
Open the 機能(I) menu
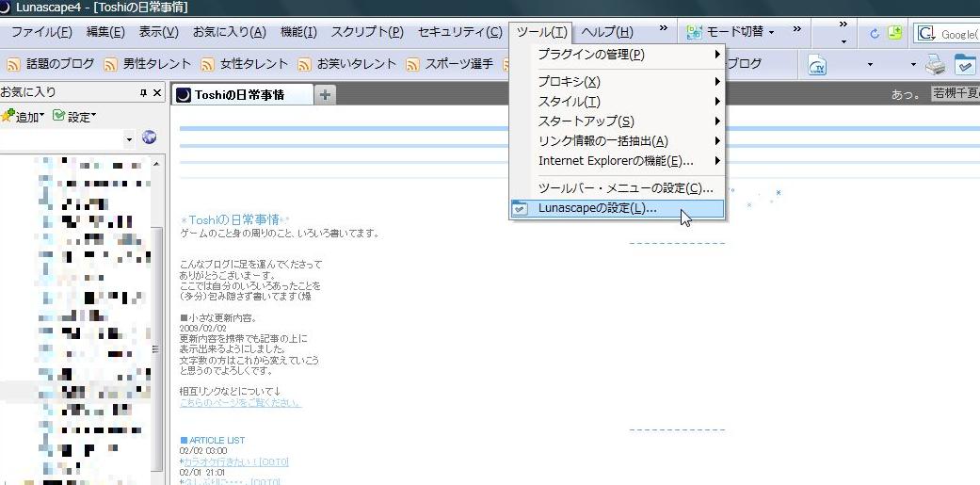click(x=298, y=32)
